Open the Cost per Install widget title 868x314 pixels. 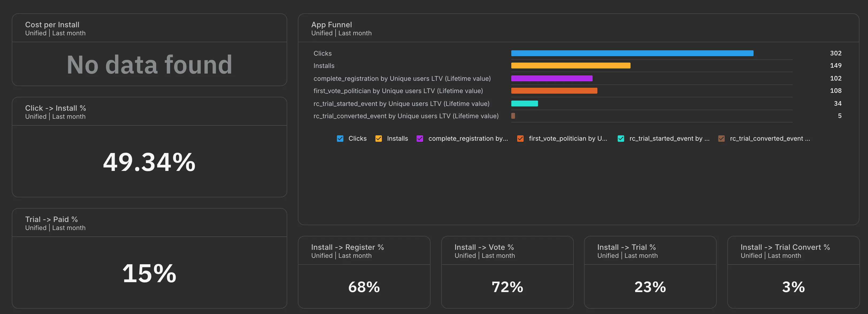click(x=52, y=25)
